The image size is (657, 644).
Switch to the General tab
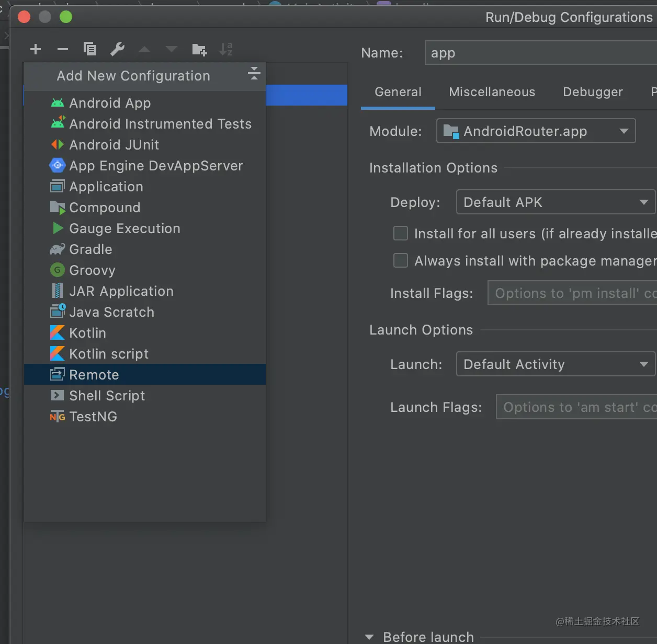coord(398,92)
